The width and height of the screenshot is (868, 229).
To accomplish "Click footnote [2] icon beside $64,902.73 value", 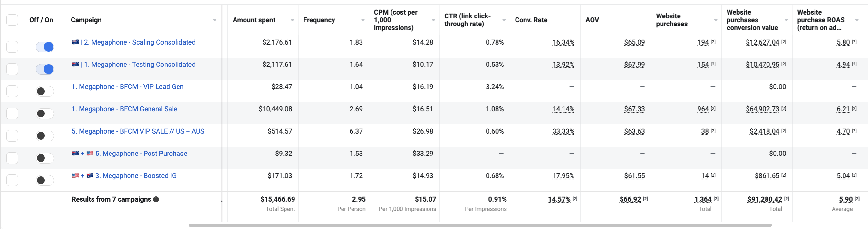I will [x=784, y=109].
